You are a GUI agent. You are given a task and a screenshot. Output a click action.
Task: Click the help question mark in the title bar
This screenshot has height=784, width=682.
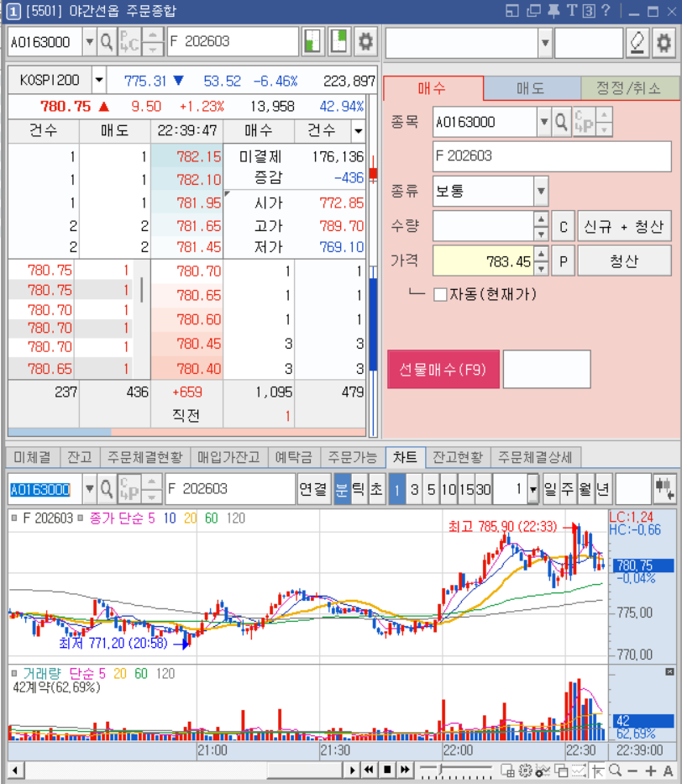[x=606, y=10]
